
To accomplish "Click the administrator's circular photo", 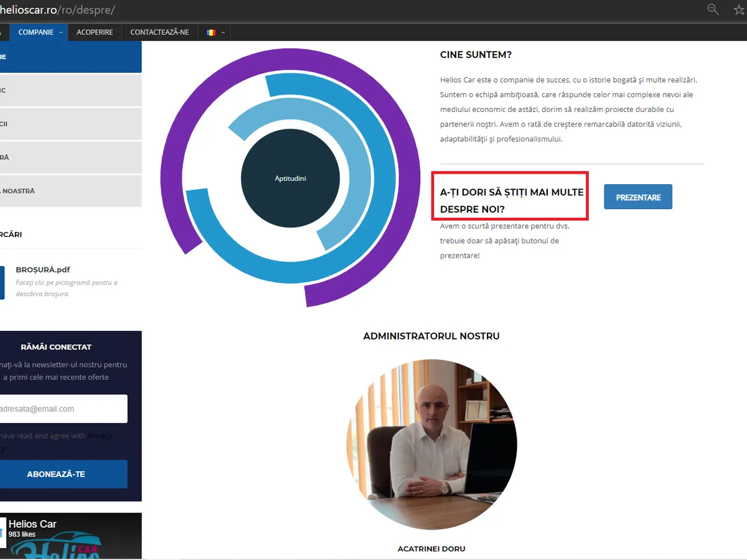I will click(431, 444).
